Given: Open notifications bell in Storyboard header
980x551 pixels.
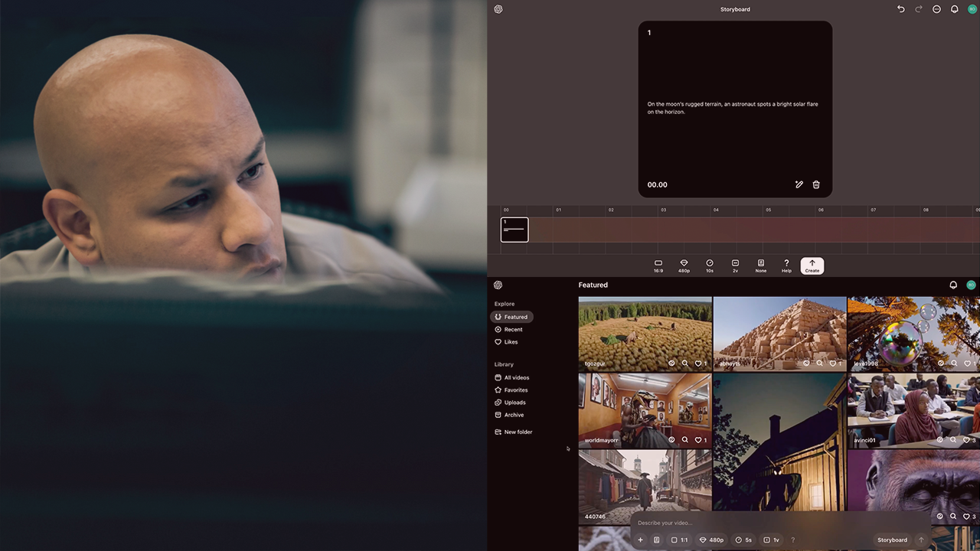Looking at the screenshot, I should (x=954, y=9).
